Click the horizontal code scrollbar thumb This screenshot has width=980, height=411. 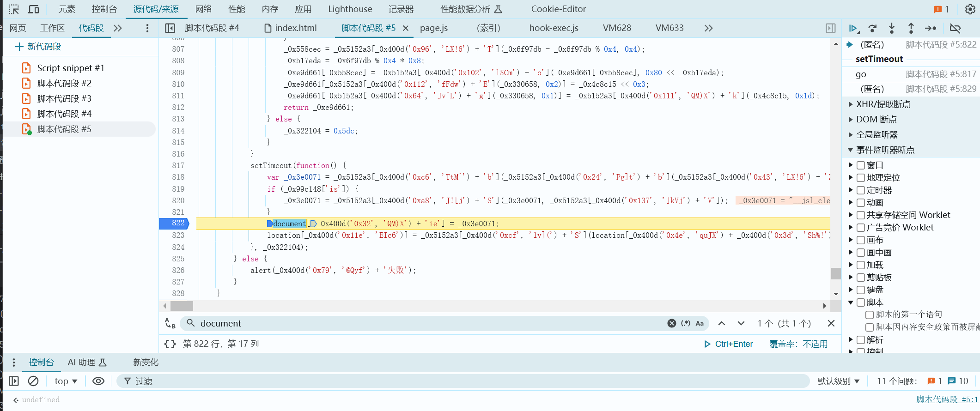(182, 306)
